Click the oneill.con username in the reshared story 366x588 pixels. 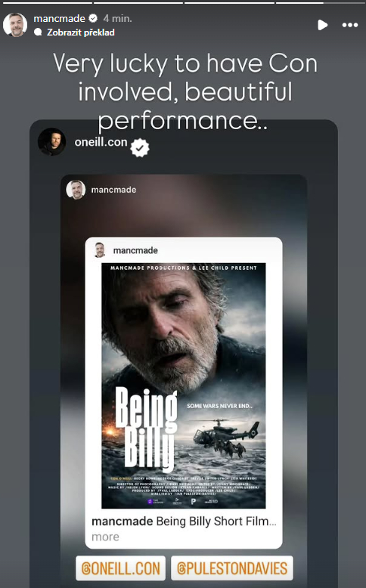101,142
